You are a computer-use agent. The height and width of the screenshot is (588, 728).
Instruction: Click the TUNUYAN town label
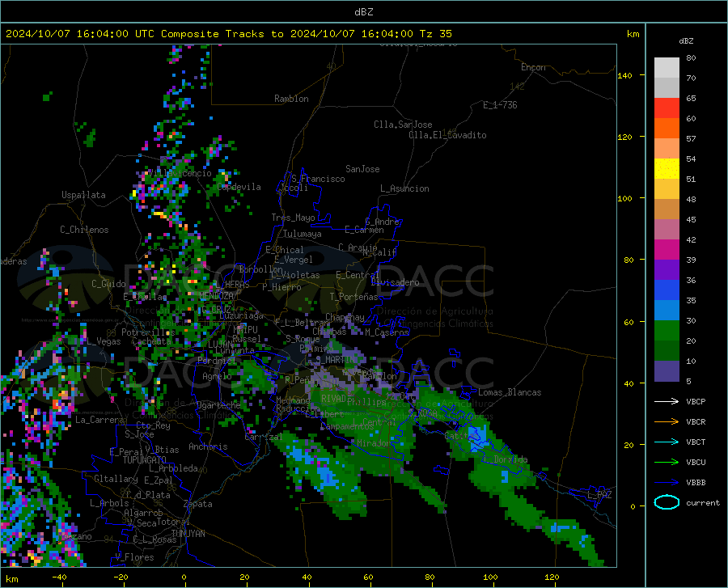[188, 534]
